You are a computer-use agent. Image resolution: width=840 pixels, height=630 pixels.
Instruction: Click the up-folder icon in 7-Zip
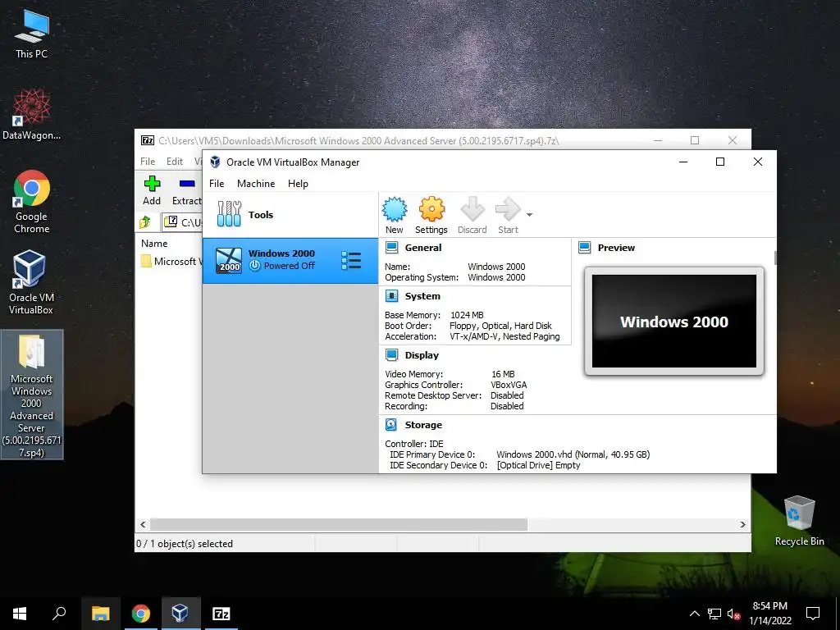(145, 221)
